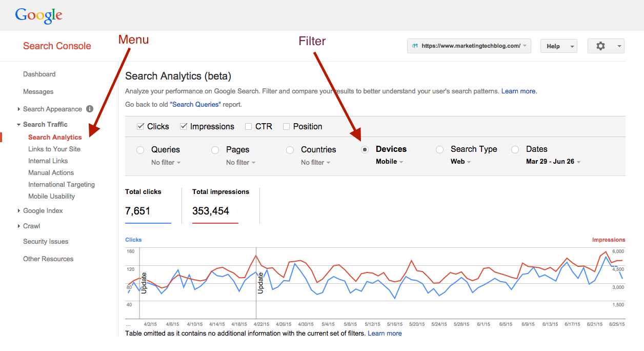This screenshot has width=644, height=351.
Task: Enable the CTR checkbox
Action: pos(249,127)
